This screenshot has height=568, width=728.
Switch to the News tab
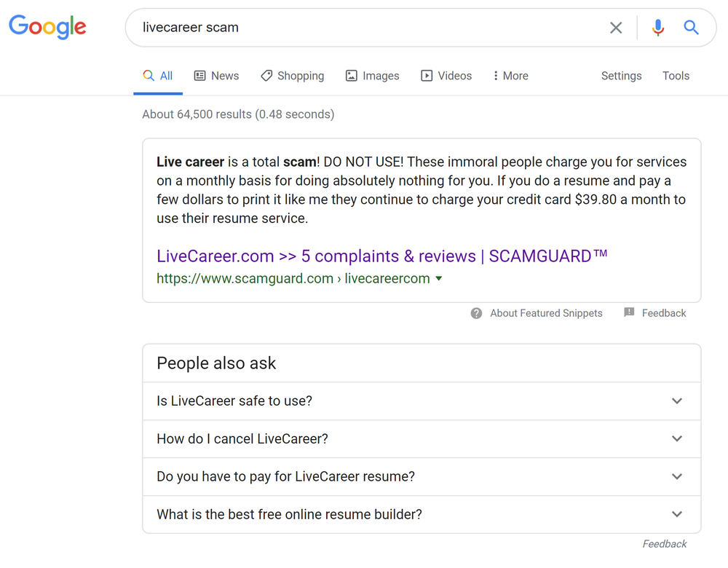click(217, 76)
